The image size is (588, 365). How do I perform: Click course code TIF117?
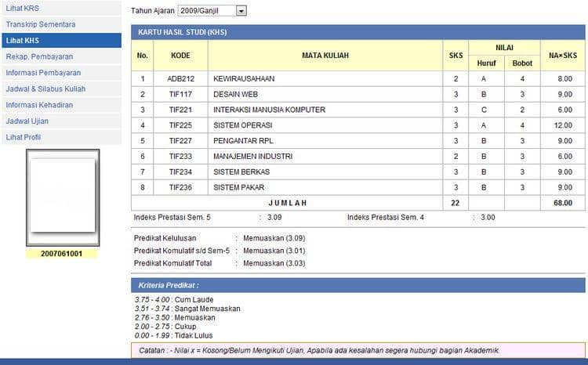pyautogui.click(x=180, y=95)
